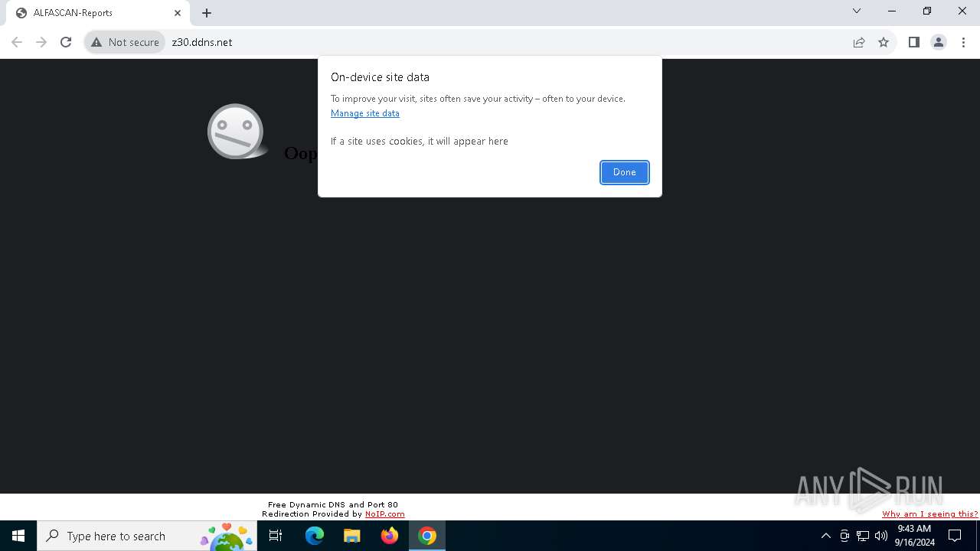This screenshot has width=980, height=551.
Task: Close the ALFASCAN-Reports tab
Action: pos(178,13)
